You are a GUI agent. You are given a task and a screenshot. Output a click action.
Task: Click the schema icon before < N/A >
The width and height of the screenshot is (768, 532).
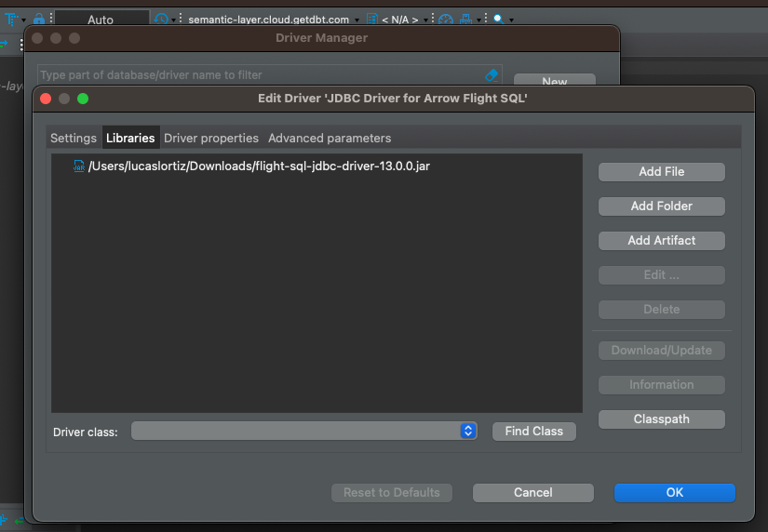371,20
